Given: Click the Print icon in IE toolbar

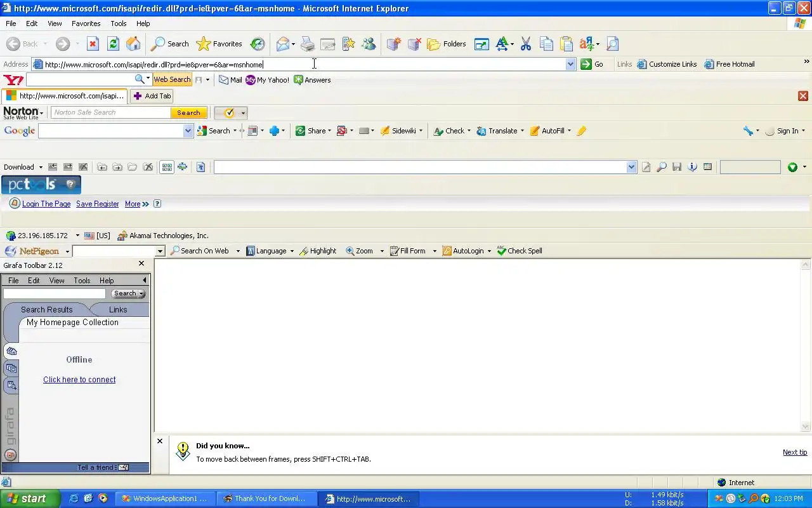Looking at the screenshot, I should [x=308, y=44].
